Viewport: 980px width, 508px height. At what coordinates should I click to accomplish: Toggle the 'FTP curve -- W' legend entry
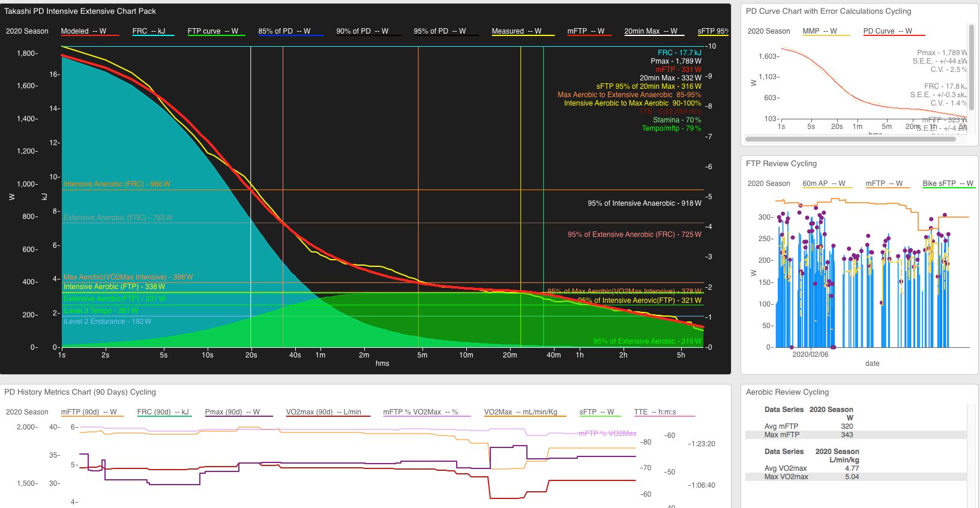tap(216, 31)
